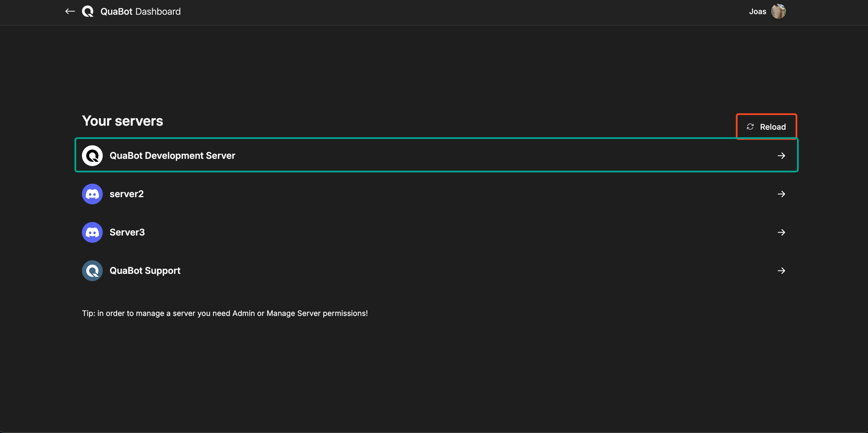Open QuaBot Development Server
This screenshot has width=868, height=433.
point(436,155)
